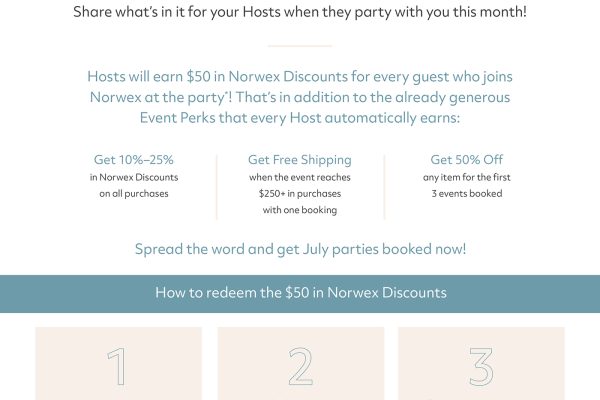The width and height of the screenshot is (600, 400).
Task: Click the "3 events booked" text
Action: pyautogui.click(x=468, y=194)
